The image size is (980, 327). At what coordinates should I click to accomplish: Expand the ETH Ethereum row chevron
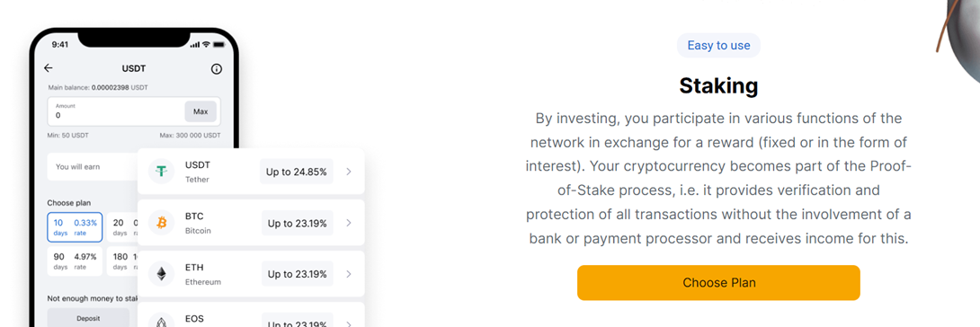pos(349,274)
